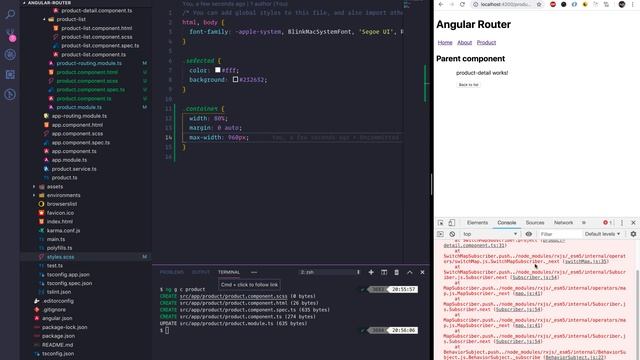This screenshot has height=360, width=640.
Task: Open the bottom-most activity bar icon
Action: [x=10, y=94]
